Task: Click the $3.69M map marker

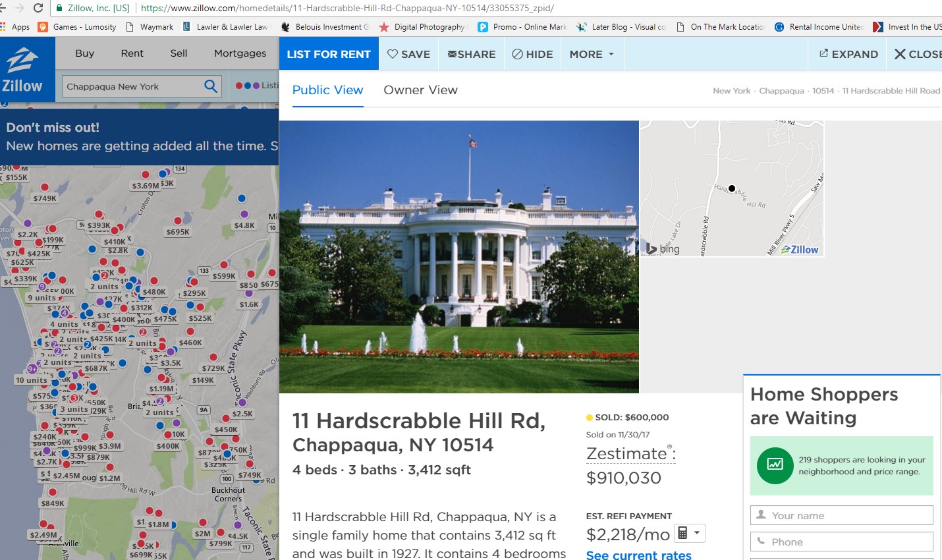Action: pyautogui.click(x=146, y=186)
